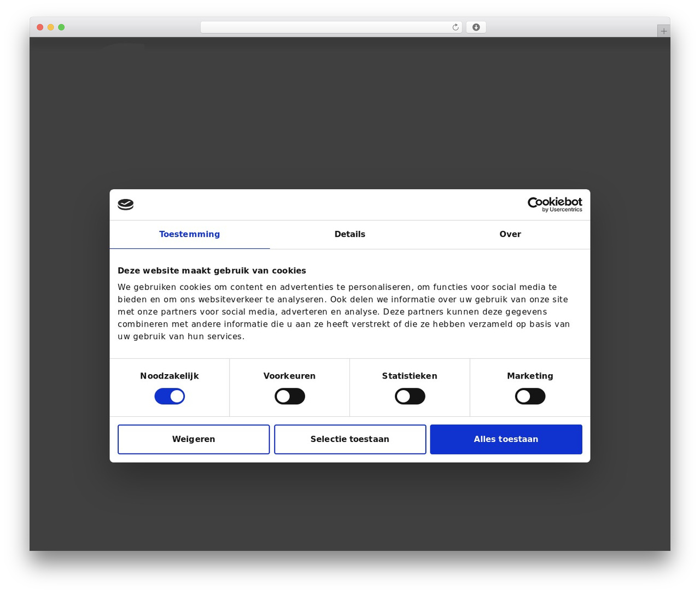This screenshot has height=593, width=700.
Task: Click the Voorkeuren label
Action: pos(289,376)
